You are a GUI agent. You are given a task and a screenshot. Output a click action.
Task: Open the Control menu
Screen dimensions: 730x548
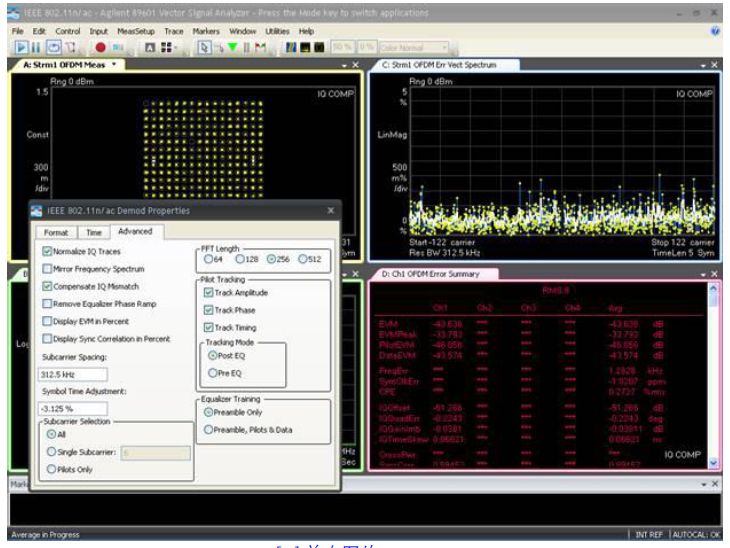pyautogui.click(x=68, y=31)
